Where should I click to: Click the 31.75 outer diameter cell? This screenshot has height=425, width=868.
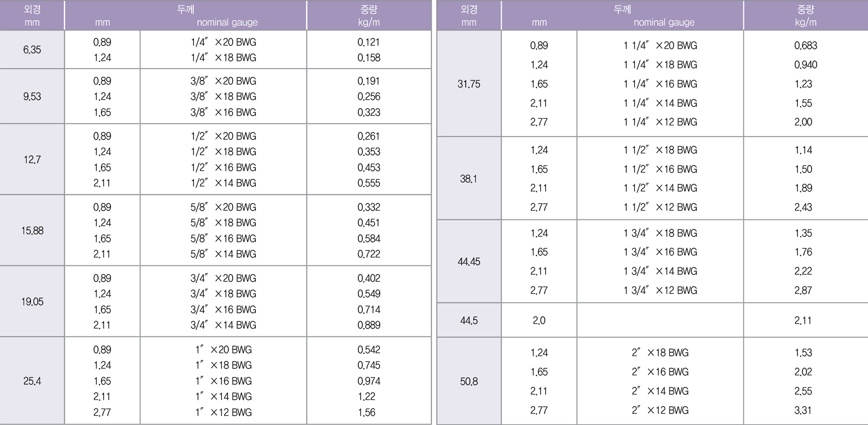tap(468, 84)
